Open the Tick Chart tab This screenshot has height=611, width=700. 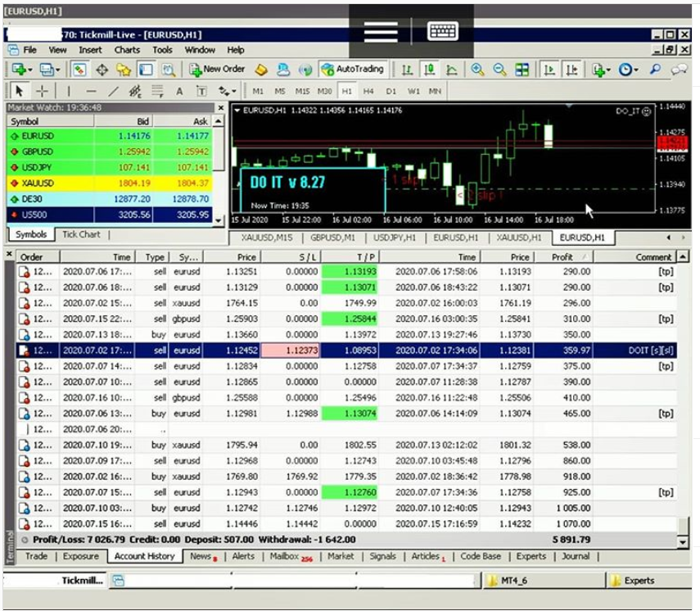click(x=81, y=234)
